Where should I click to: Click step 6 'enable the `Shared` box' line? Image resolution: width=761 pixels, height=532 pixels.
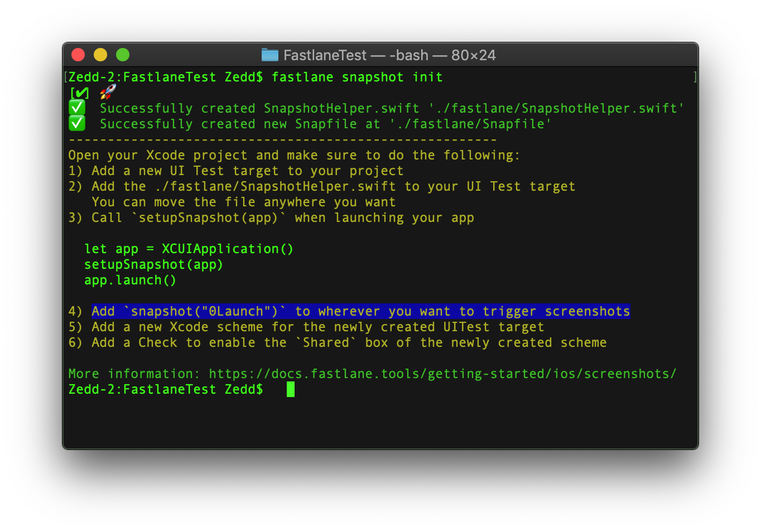tap(338, 342)
